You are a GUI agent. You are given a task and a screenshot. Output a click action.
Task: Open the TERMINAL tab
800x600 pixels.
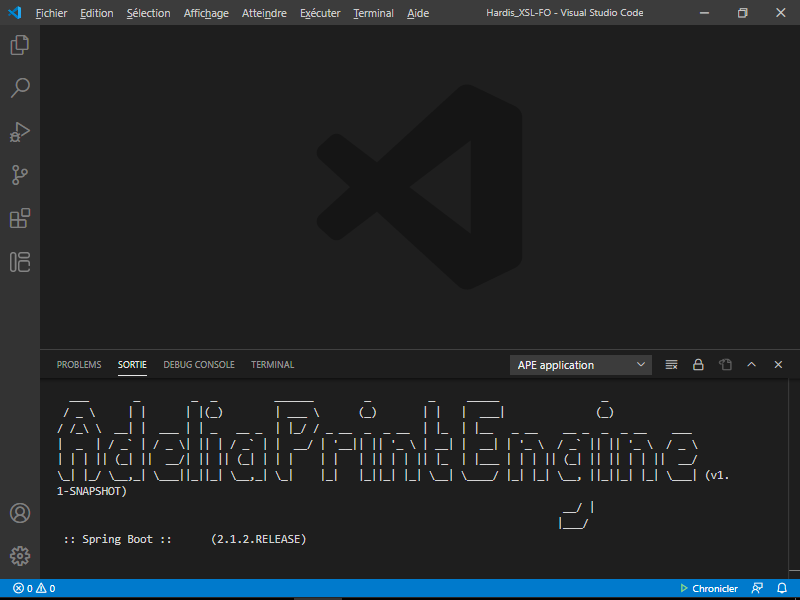click(x=272, y=365)
